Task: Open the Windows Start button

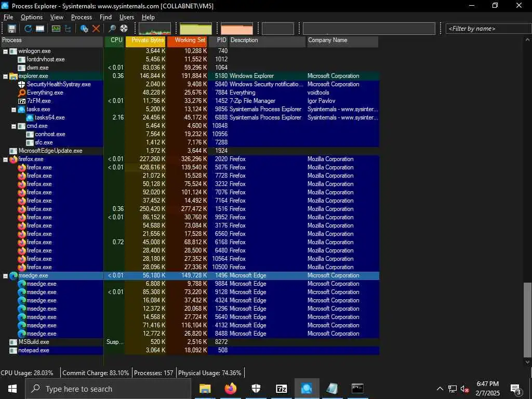Action: [12, 389]
